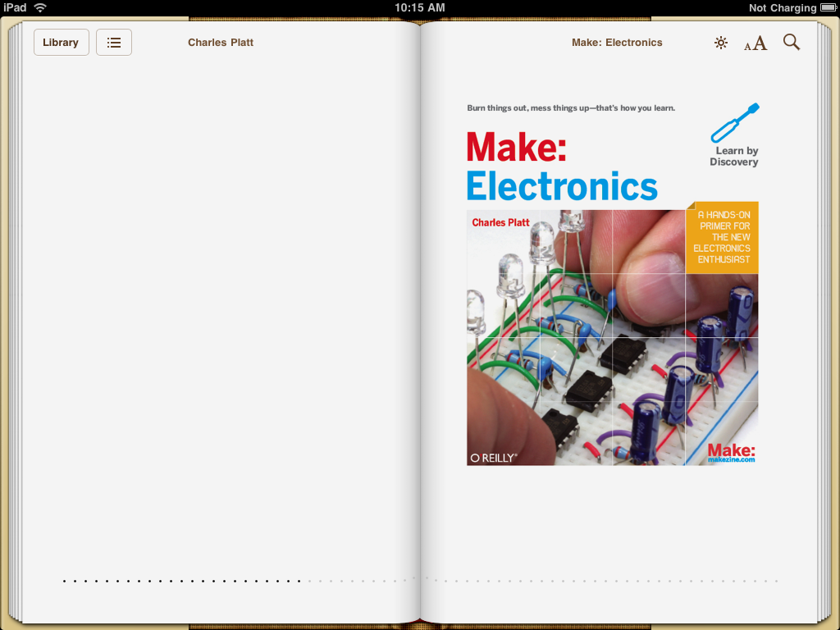This screenshot has height=630, width=840.
Task: Tap the Not Charging status text
Action: tap(782, 7)
